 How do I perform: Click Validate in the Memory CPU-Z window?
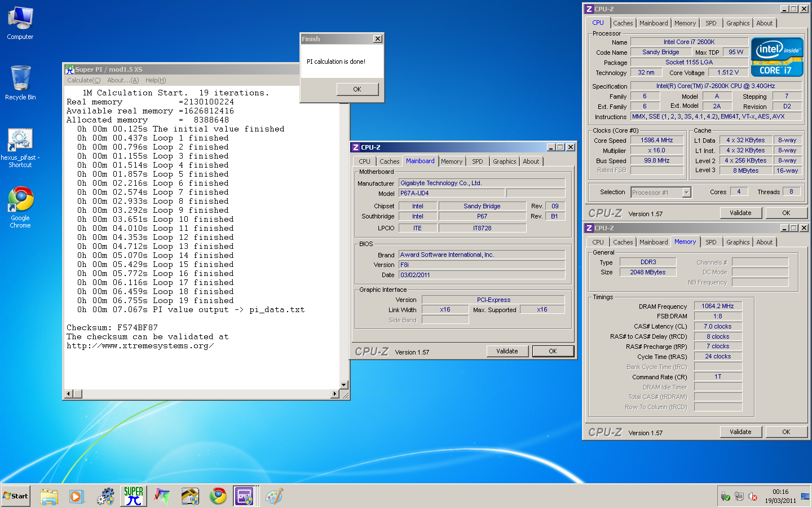point(740,432)
